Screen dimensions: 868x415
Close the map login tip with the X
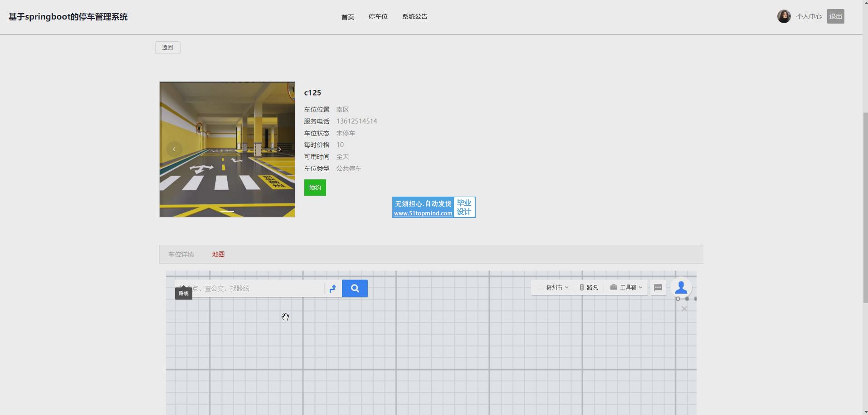(684, 309)
